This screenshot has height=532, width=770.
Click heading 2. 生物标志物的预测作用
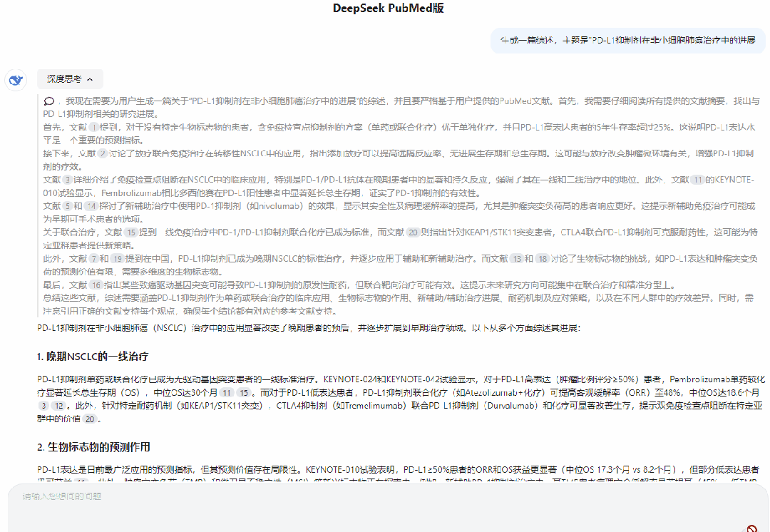click(93, 447)
